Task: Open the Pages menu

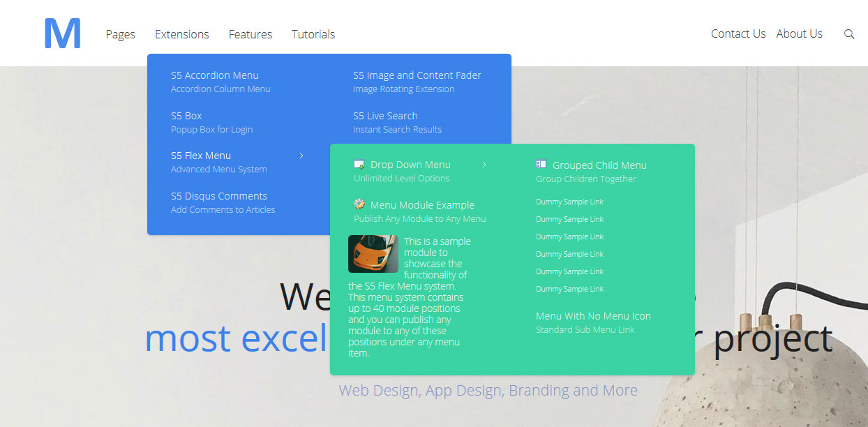Action: tap(121, 34)
